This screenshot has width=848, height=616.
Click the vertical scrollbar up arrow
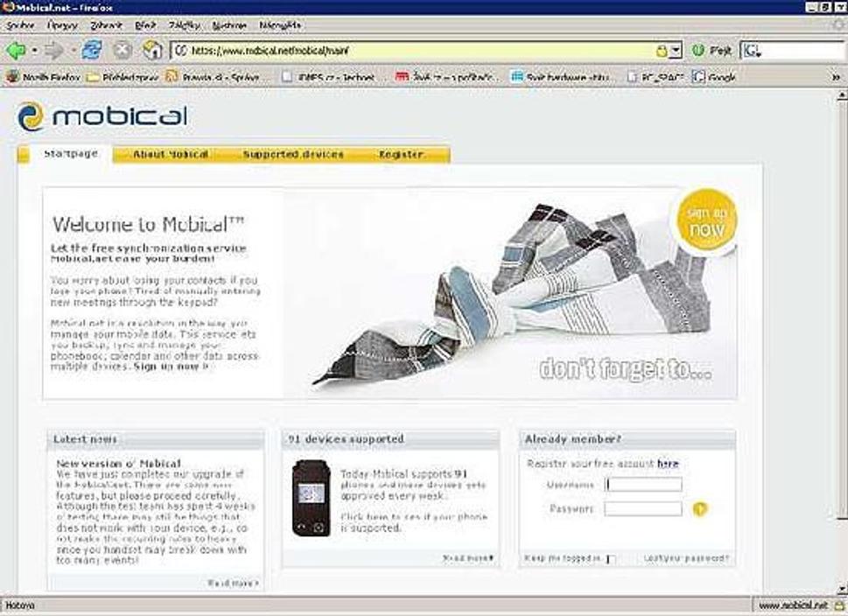[x=842, y=95]
